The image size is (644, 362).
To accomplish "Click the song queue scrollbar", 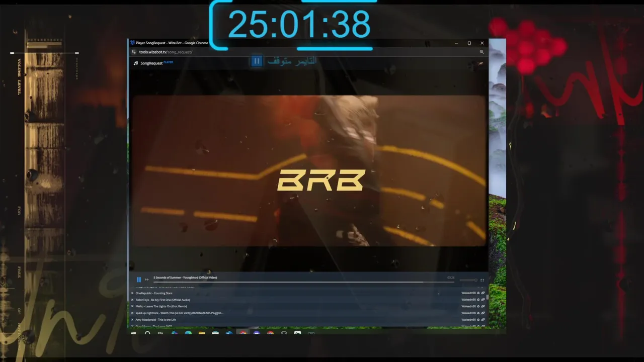I will pyautogui.click(x=488, y=297).
